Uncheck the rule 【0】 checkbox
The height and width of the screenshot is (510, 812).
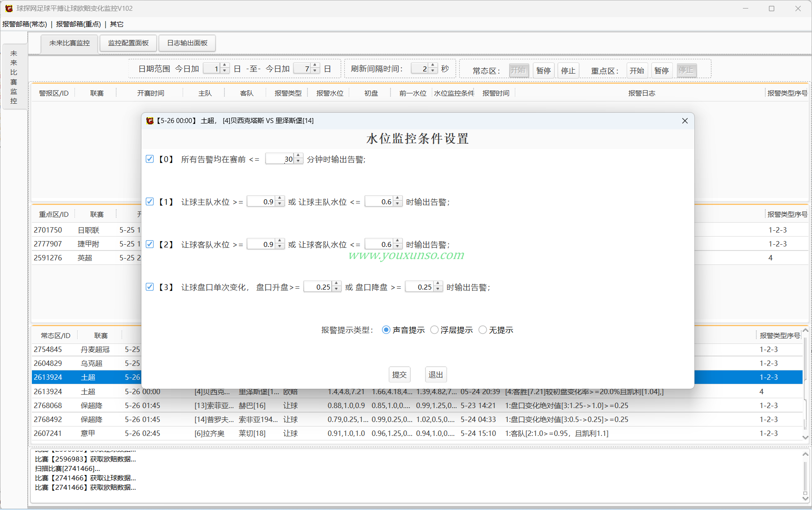coord(150,159)
